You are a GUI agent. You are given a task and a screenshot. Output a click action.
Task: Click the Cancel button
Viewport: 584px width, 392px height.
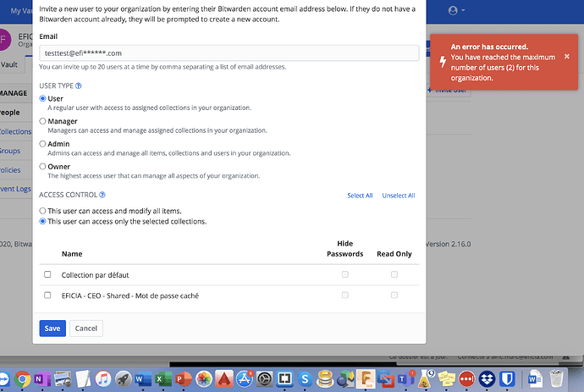pyautogui.click(x=86, y=329)
